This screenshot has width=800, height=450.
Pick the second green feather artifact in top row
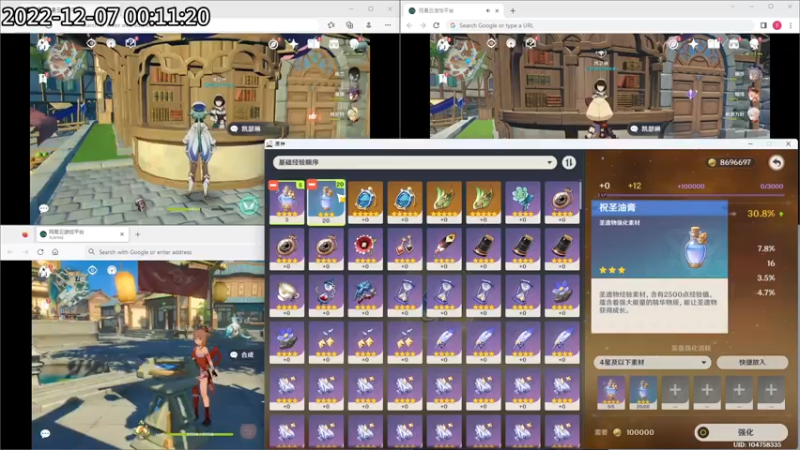(483, 203)
